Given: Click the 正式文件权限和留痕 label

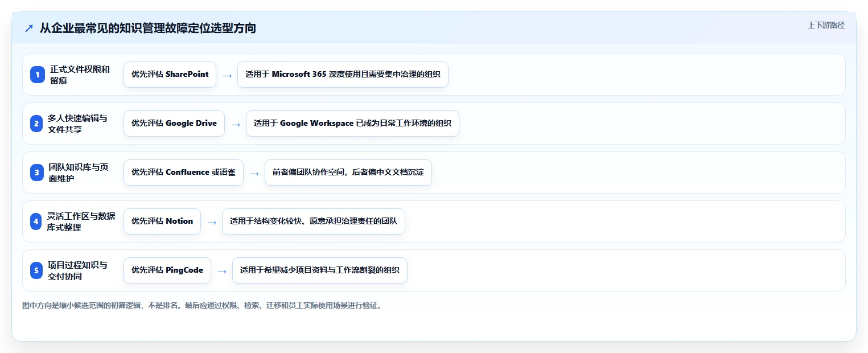Looking at the screenshot, I should 80,75.
